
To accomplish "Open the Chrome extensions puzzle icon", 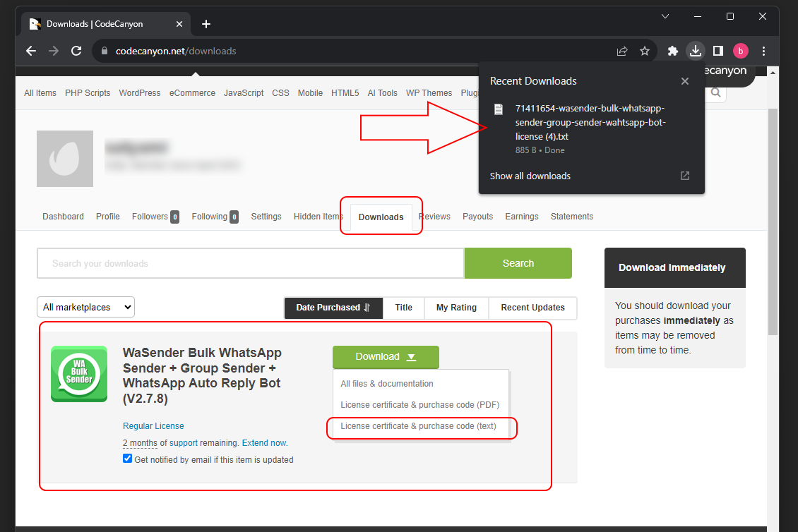I will (x=673, y=51).
